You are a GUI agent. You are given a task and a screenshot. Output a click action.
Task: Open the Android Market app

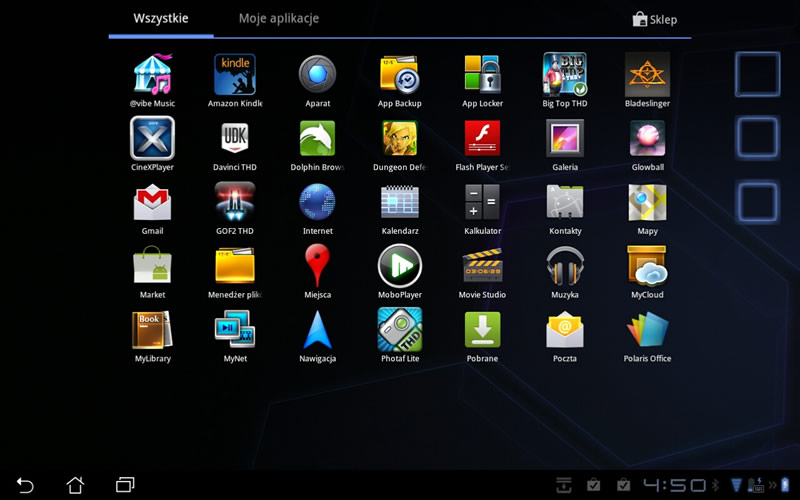152,265
